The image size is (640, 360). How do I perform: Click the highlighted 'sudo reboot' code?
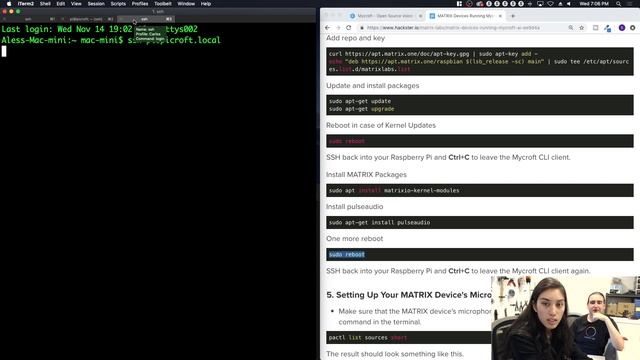pyautogui.click(x=347, y=254)
